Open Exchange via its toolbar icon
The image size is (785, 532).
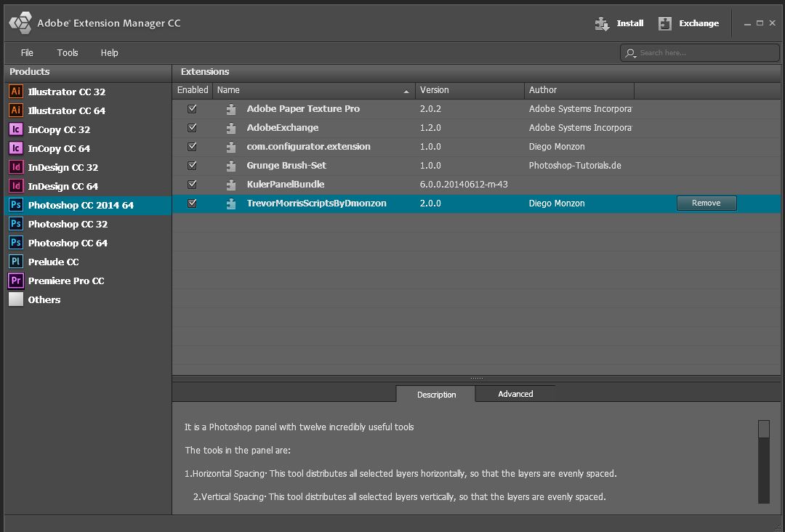pos(665,23)
